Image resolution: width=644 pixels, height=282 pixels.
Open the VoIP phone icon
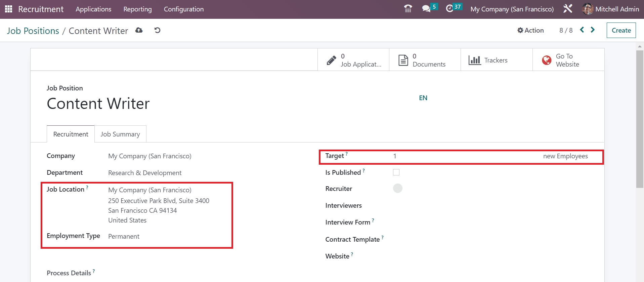click(408, 9)
